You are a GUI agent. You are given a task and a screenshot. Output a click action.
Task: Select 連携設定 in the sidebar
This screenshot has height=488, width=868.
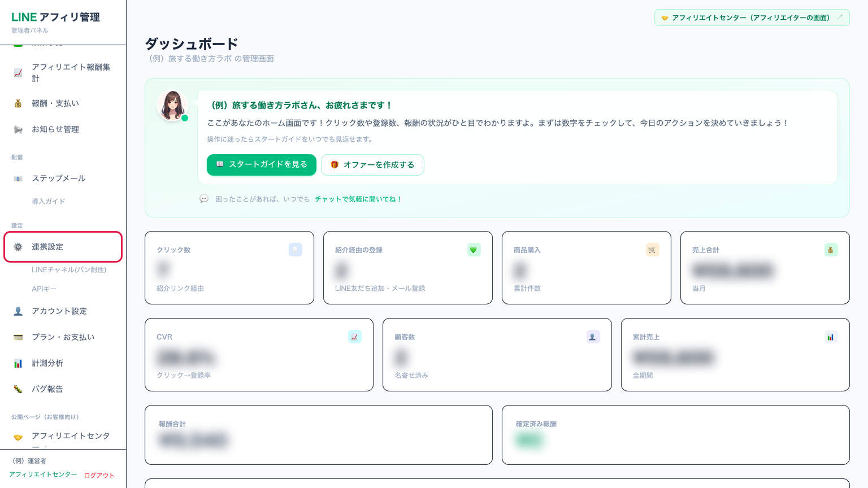click(63, 247)
